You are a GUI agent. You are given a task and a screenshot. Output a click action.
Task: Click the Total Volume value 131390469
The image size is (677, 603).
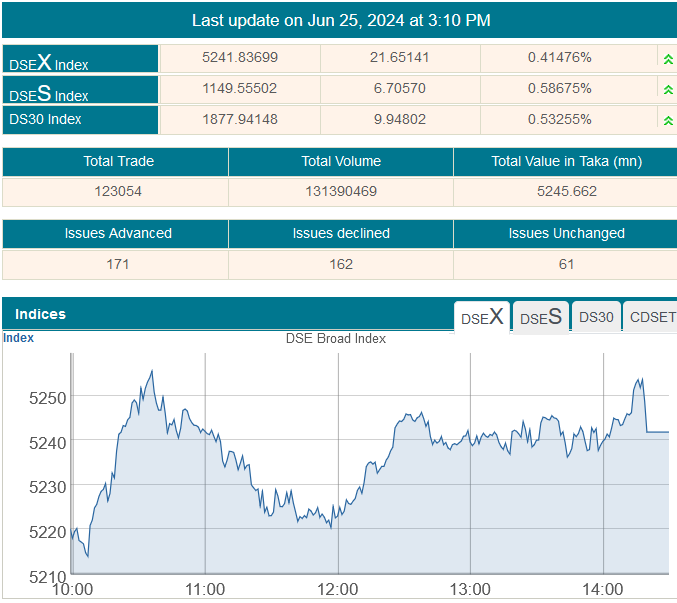coord(341,191)
